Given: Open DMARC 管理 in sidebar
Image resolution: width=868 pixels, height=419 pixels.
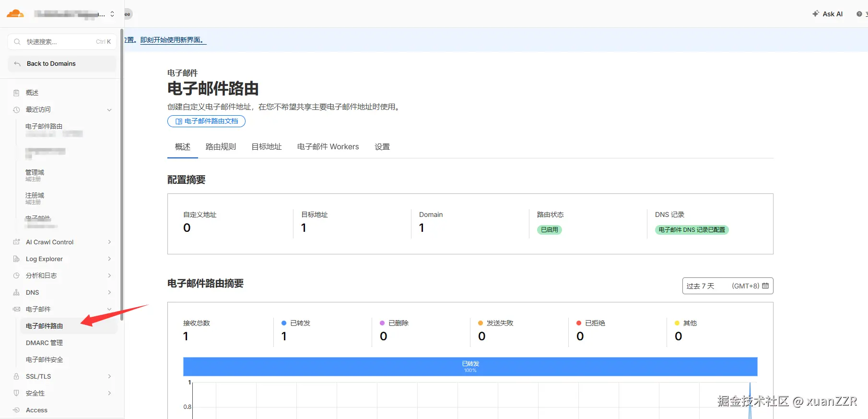Looking at the screenshot, I should pyautogui.click(x=44, y=343).
